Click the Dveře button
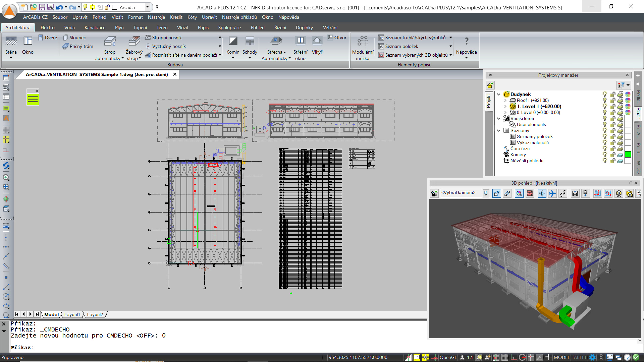 pyautogui.click(x=48, y=38)
